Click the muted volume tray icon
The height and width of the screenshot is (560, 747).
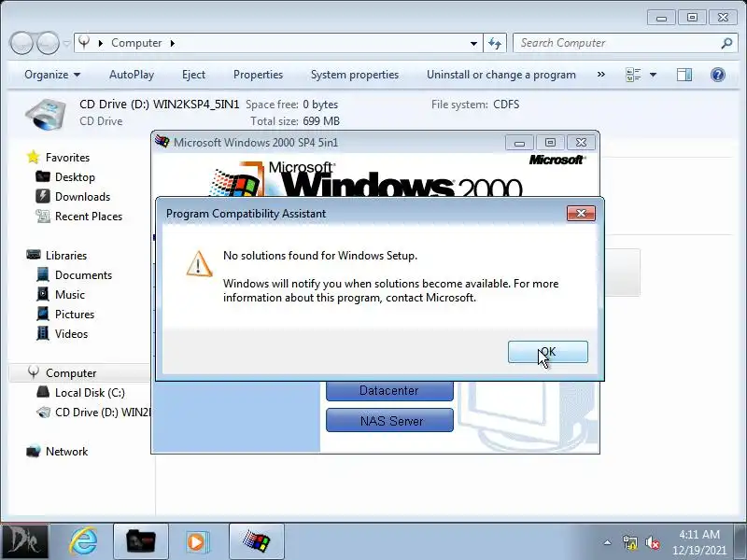coord(652,542)
